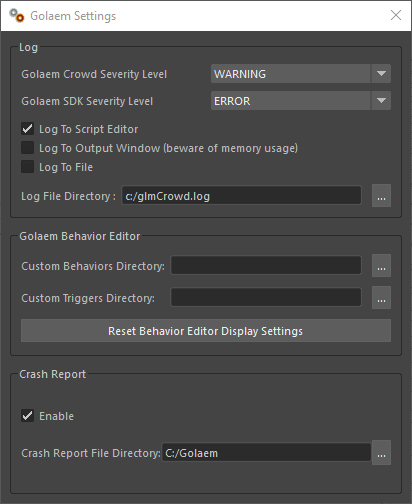This screenshot has height=504, width=412.
Task: Click the Log To Script Editor label
Action: 88,129
